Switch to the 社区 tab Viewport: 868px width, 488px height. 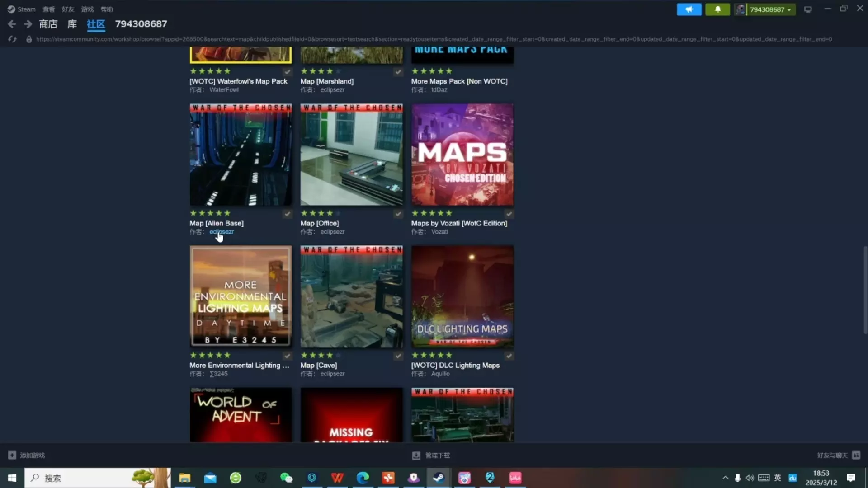pyautogui.click(x=96, y=24)
